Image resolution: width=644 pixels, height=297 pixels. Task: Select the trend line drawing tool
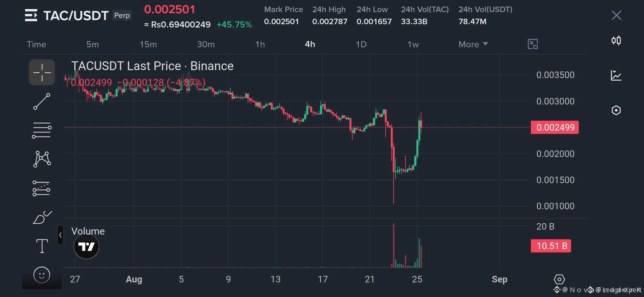tap(42, 101)
